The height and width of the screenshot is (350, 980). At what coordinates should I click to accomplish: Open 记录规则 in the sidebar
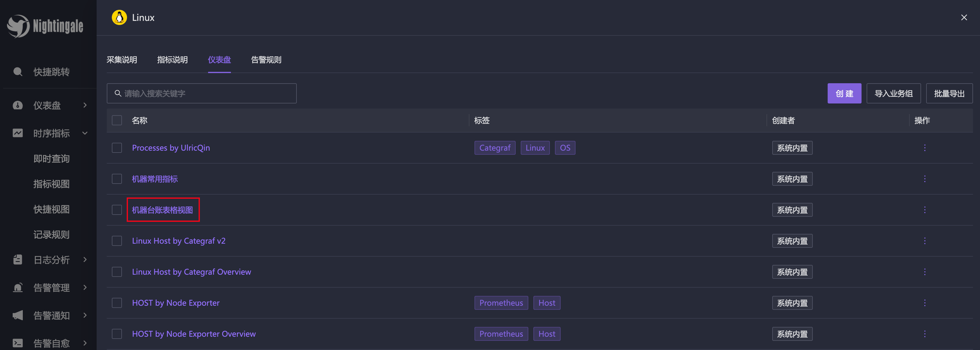[x=51, y=234]
